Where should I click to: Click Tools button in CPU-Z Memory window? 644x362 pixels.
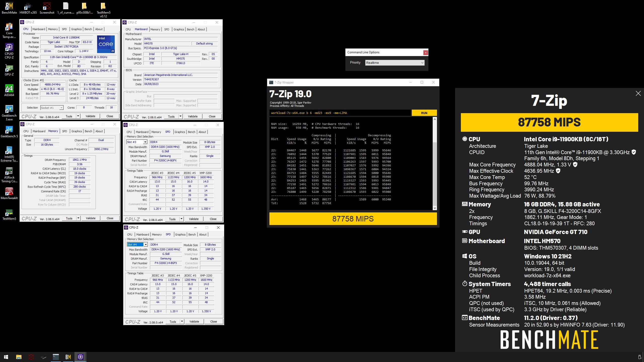tap(69, 218)
